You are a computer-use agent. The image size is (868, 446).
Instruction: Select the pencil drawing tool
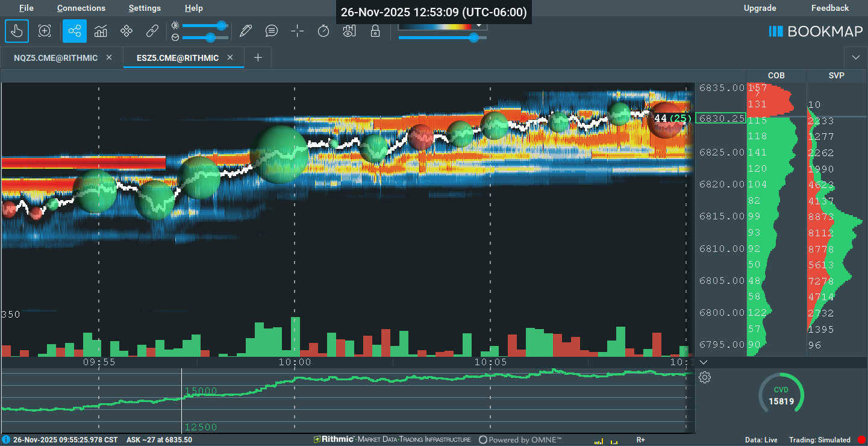(245, 31)
